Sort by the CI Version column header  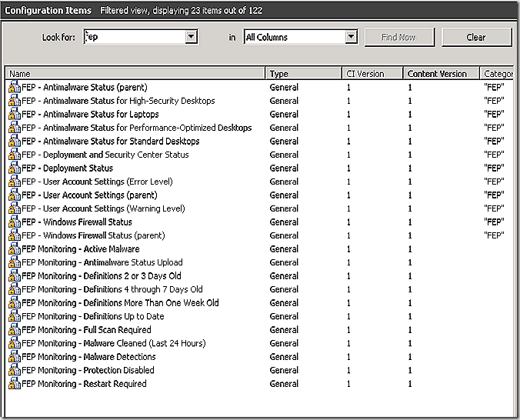pyautogui.click(x=372, y=73)
